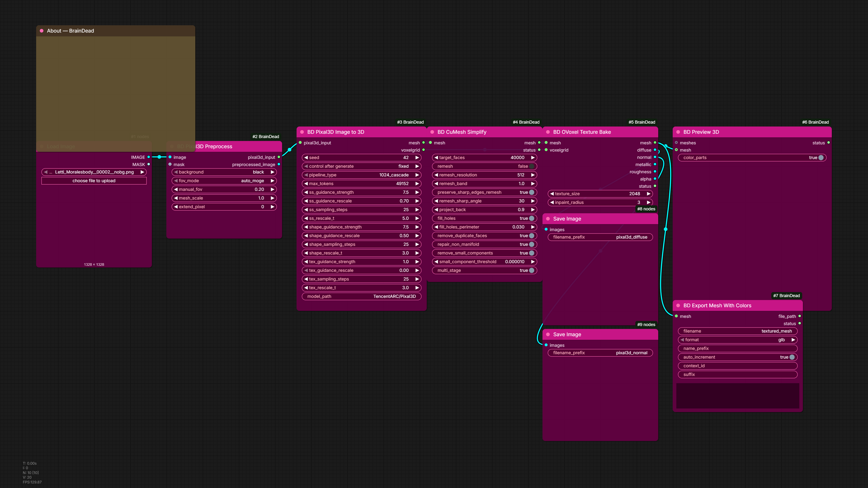Collapse the pixal3d_diffuse Save Image node dot
Screen dimensions: 868x488
[548, 219]
